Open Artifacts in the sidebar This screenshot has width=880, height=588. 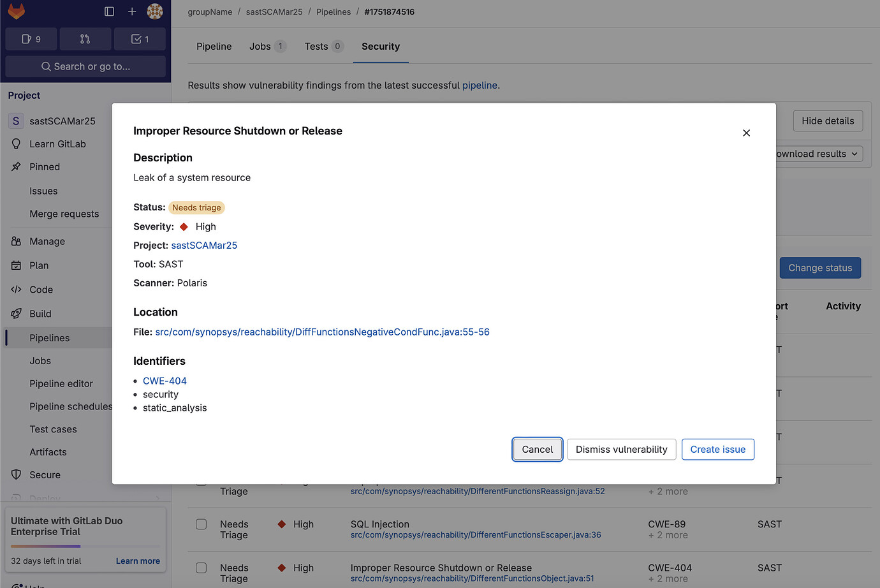coord(48,452)
